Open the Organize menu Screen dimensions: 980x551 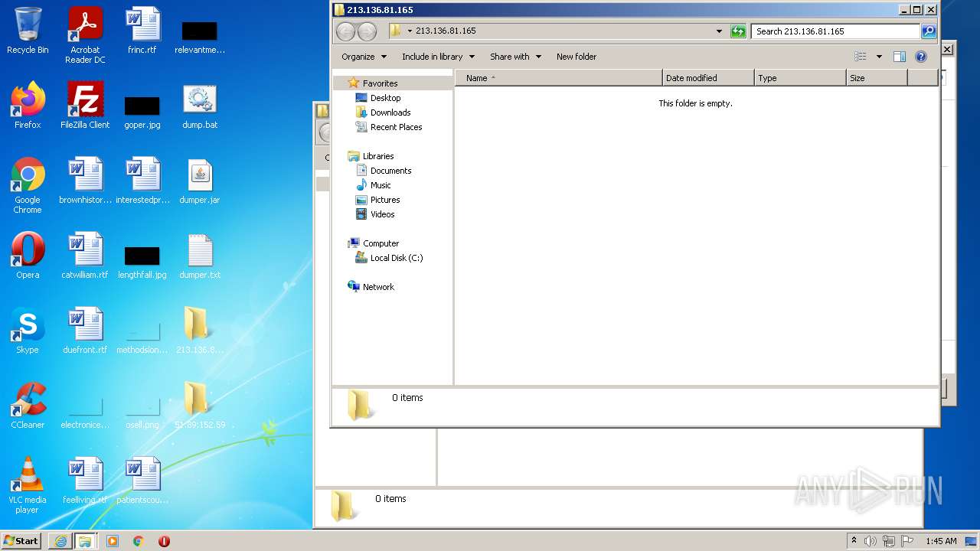(363, 57)
